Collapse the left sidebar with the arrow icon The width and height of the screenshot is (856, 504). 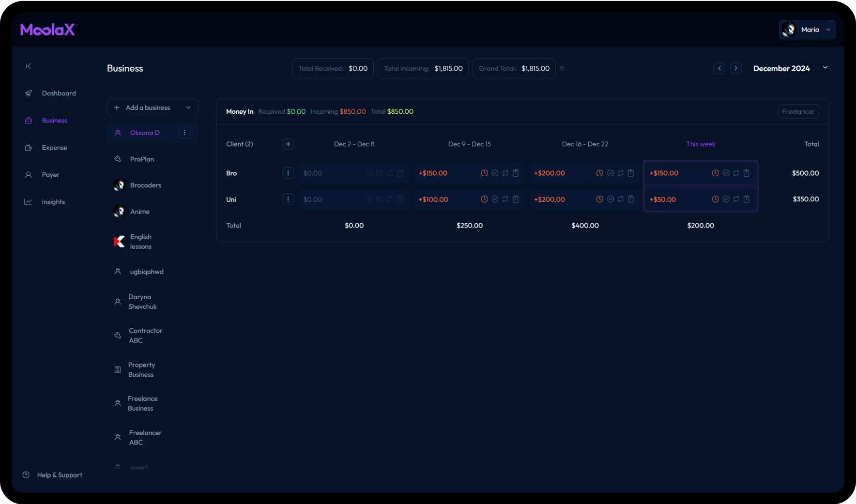point(29,66)
